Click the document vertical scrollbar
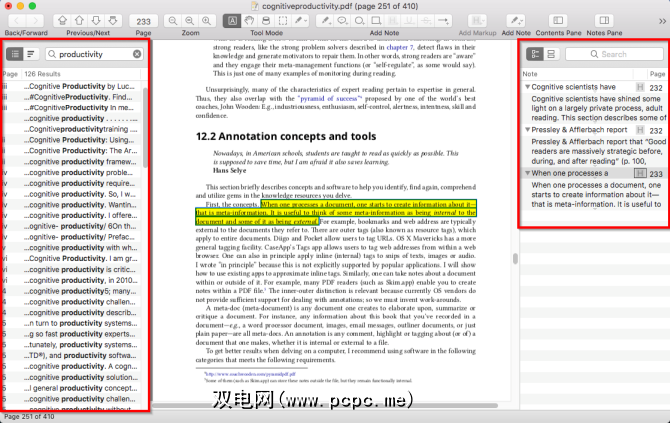 (515, 258)
